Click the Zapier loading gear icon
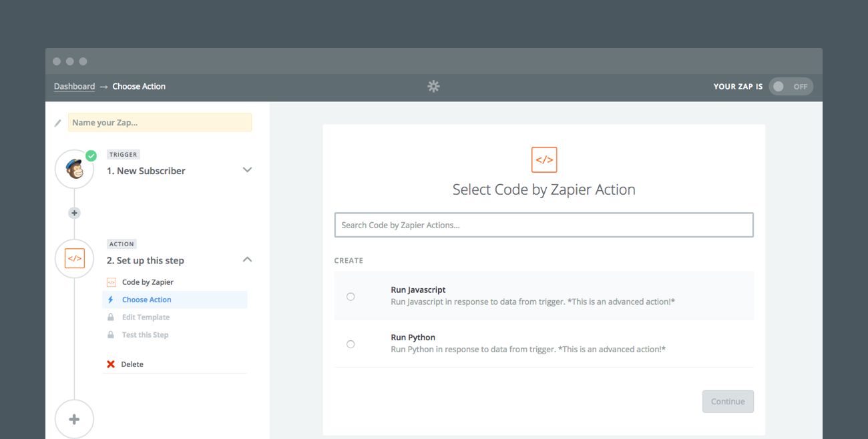 tap(433, 86)
